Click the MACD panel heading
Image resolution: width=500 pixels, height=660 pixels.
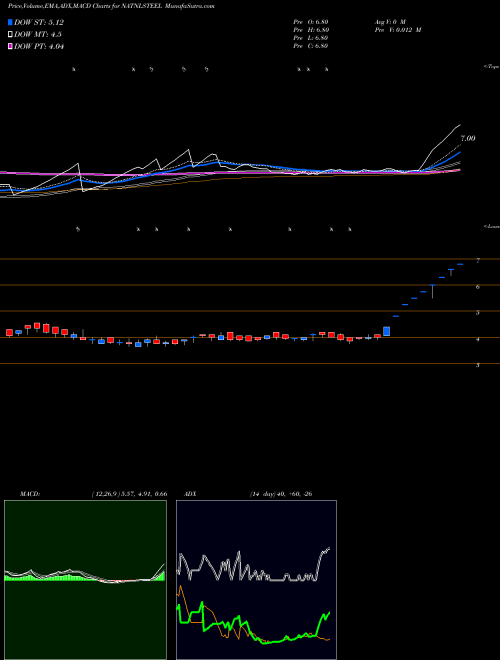[x=29, y=494]
